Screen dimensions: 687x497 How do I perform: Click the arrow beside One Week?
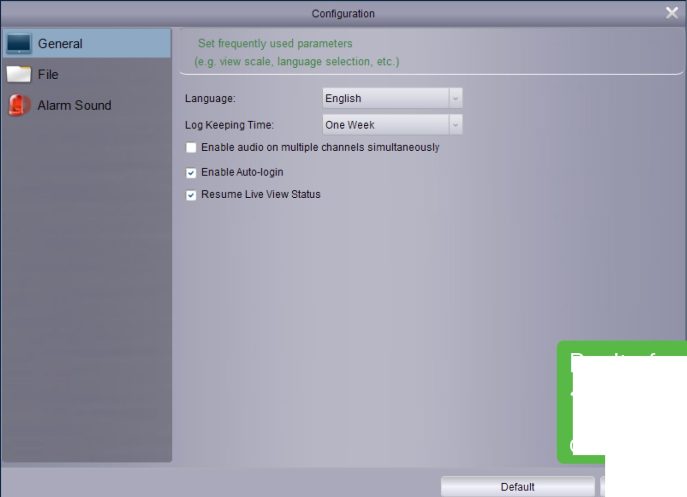click(x=455, y=126)
